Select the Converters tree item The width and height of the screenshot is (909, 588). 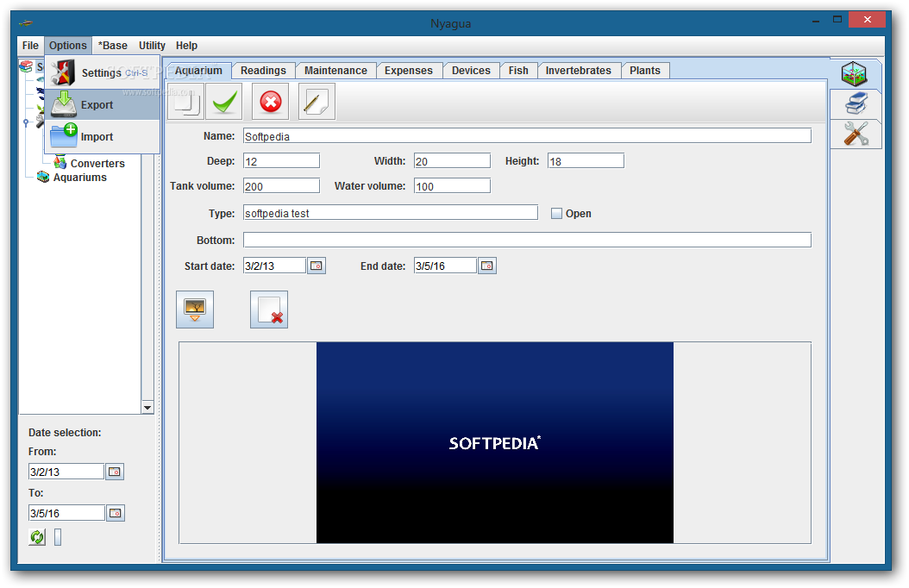pyautogui.click(x=90, y=163)
